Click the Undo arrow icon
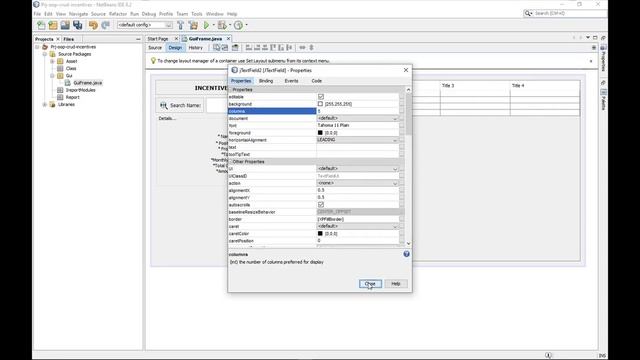 93,25
